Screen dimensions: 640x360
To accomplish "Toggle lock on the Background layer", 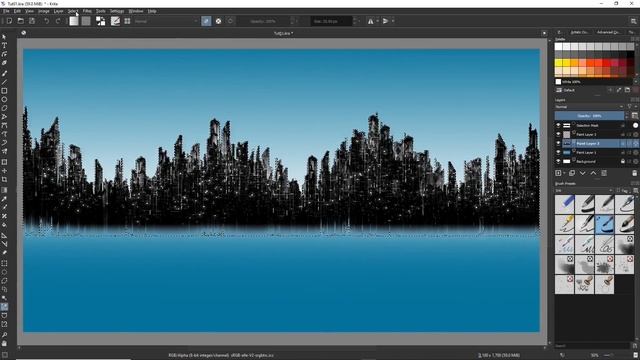I will click(x=623, y=161).
